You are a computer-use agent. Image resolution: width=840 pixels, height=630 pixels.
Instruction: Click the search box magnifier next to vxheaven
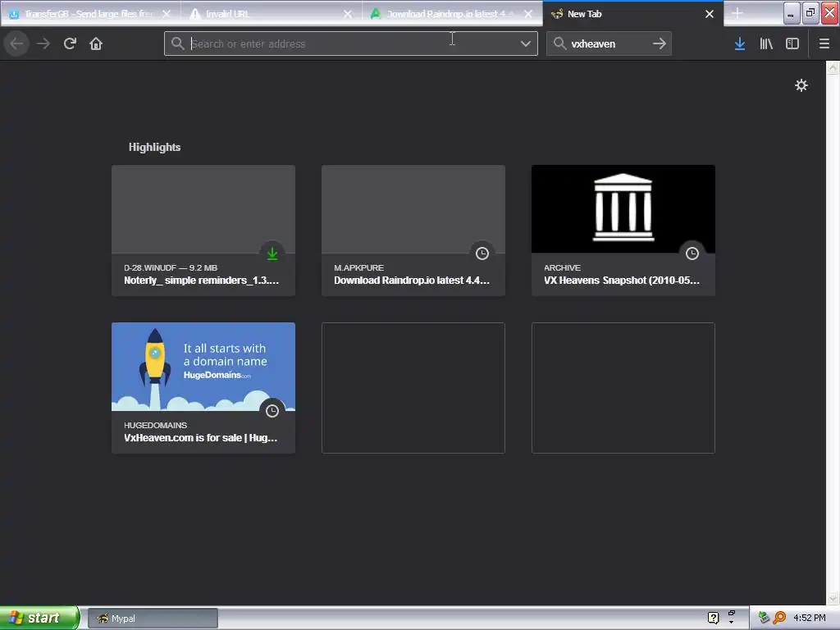(559, 43)
